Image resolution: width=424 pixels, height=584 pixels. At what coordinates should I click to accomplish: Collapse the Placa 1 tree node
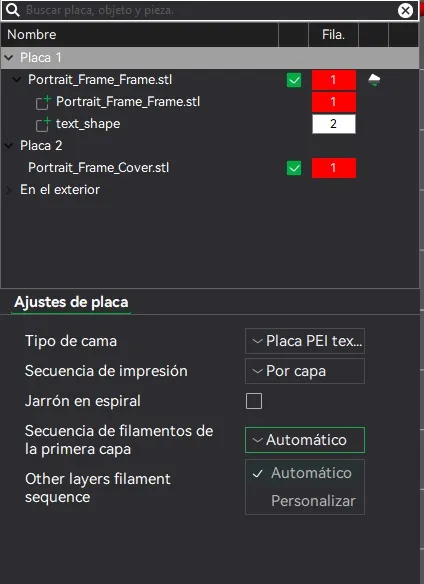9,57
